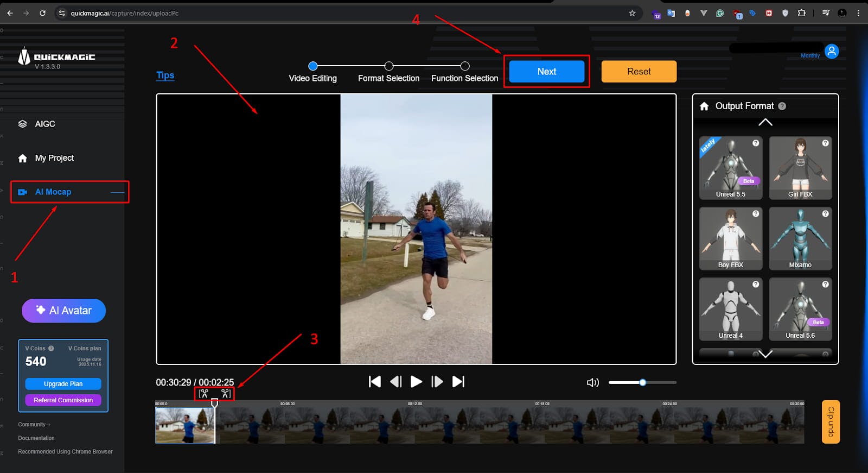868x473 pixels.
Task: Open the Tips link
Action: pyautogui.click(x=165, y=75)
